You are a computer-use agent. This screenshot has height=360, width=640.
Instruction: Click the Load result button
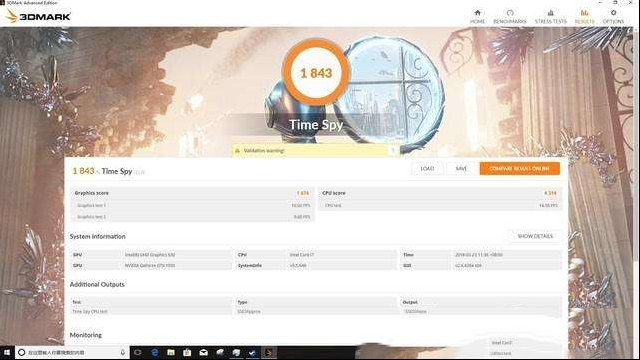click(427, 169)
